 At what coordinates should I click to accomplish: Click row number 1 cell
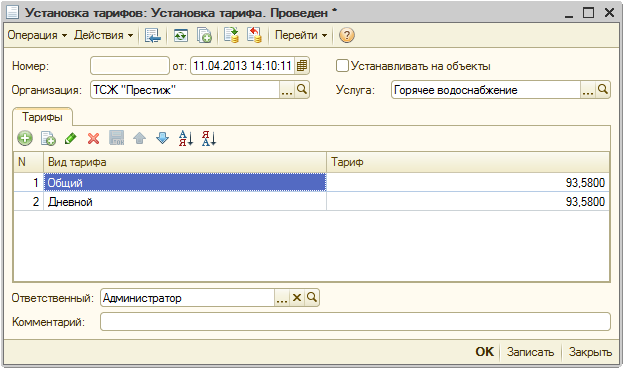click(x=29, y=182)
